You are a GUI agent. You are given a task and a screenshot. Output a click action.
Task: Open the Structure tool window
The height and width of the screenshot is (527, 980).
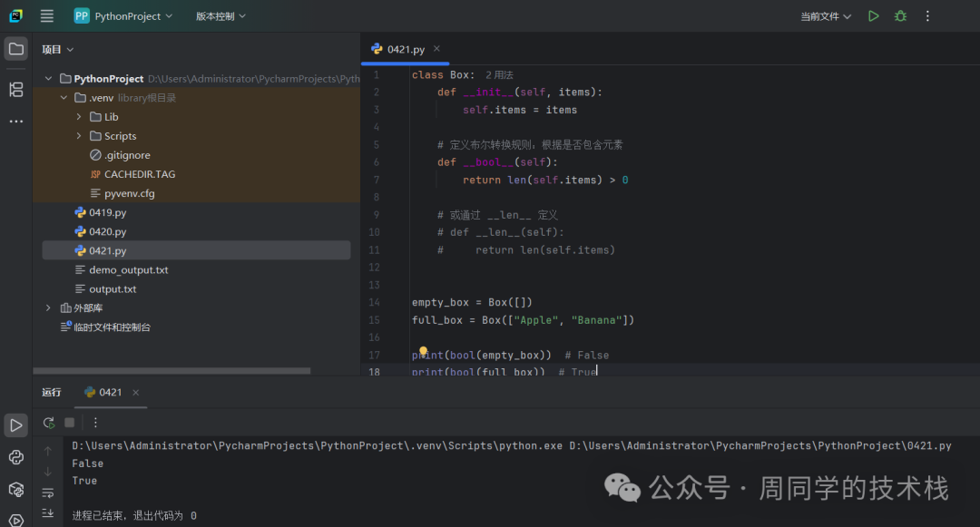click(x=15, y=89)
